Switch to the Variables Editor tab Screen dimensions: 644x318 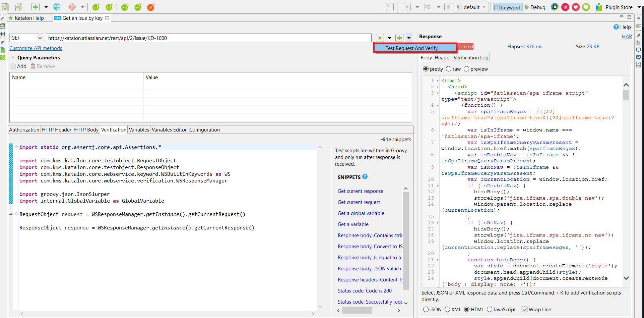(x=169, y=129)
